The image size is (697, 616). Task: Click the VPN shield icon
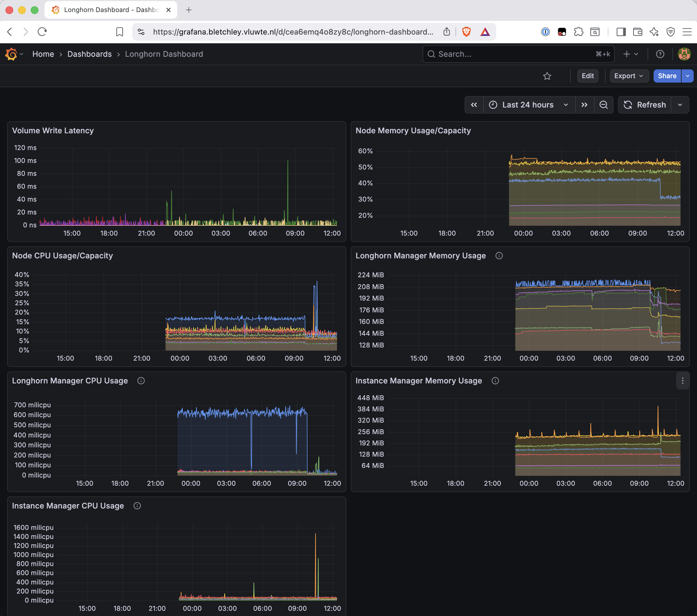point(670,32)
